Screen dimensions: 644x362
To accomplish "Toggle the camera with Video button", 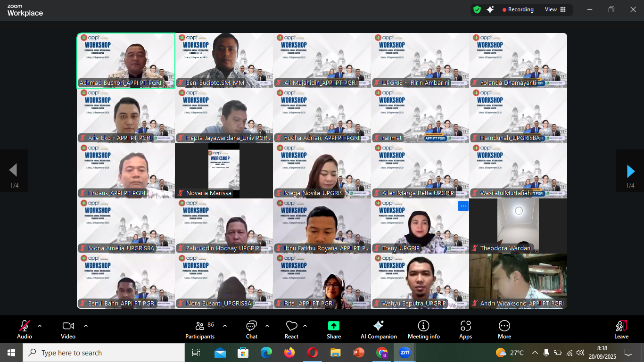I will pyautogui.click(x=68, y=329).
